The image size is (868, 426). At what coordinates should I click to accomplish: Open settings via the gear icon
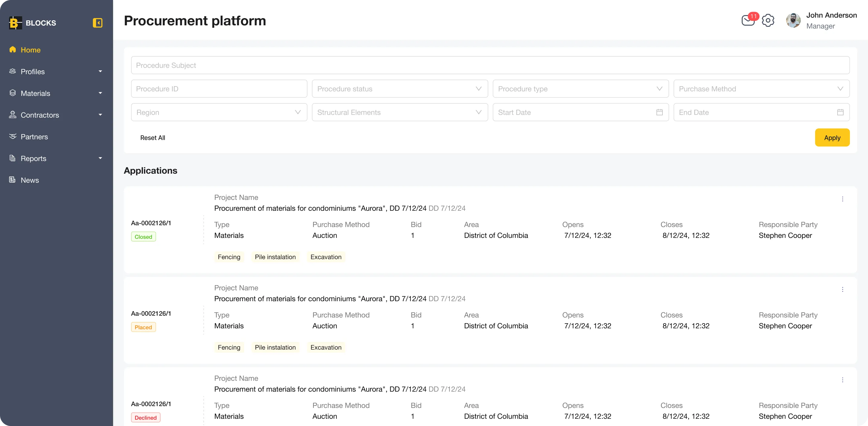768,21
